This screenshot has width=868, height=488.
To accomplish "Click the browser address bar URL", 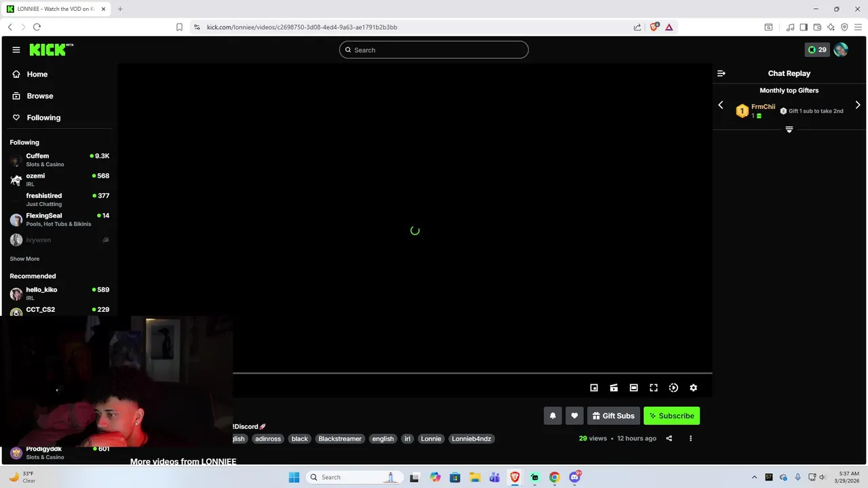I will tap(302, 27).
